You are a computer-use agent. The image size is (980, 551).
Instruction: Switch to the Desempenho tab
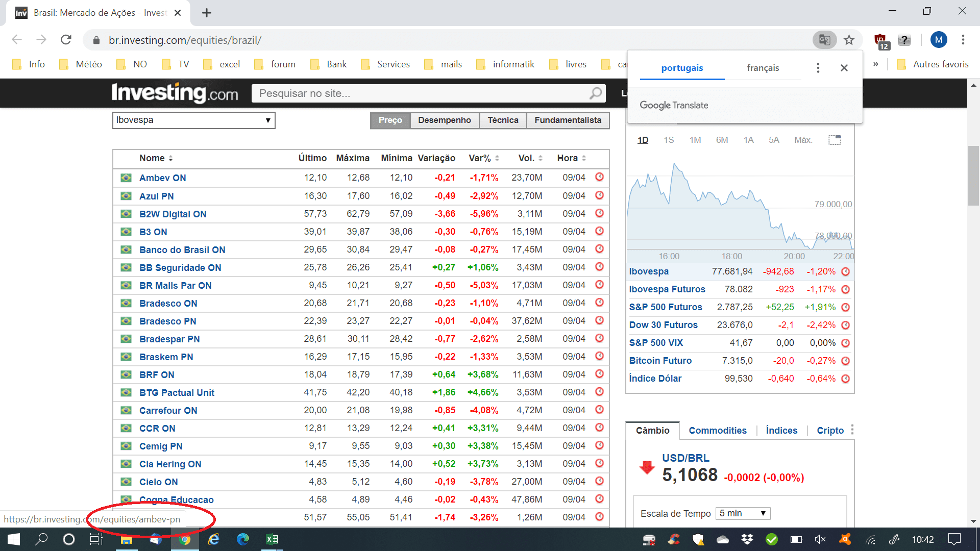(444, 120)
